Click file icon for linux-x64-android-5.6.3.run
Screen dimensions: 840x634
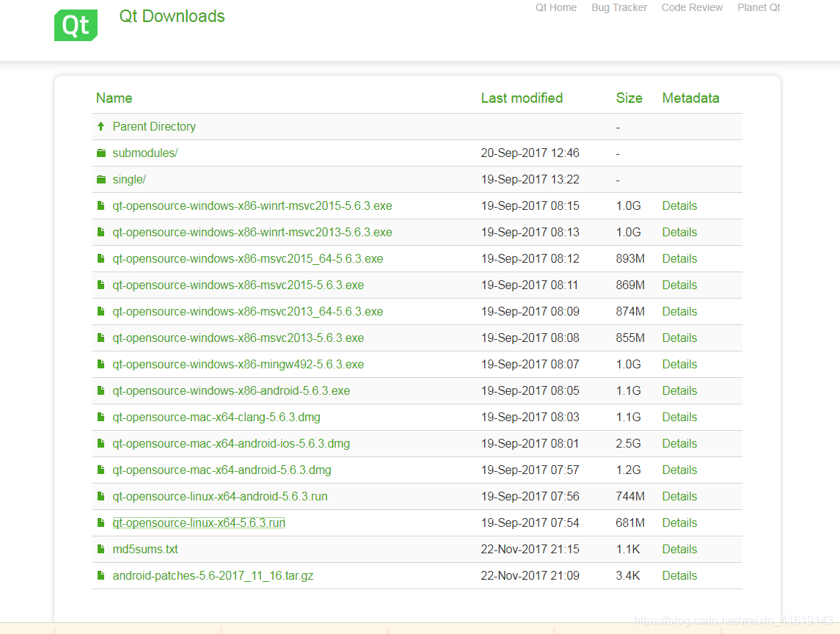101,496
